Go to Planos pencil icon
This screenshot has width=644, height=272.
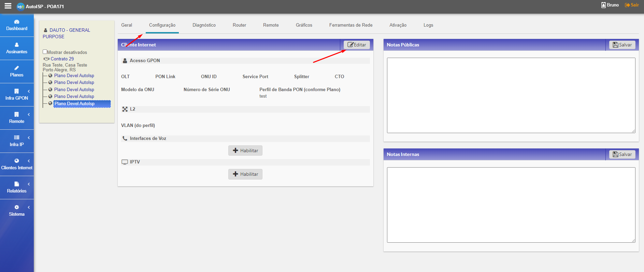(17, 68)
